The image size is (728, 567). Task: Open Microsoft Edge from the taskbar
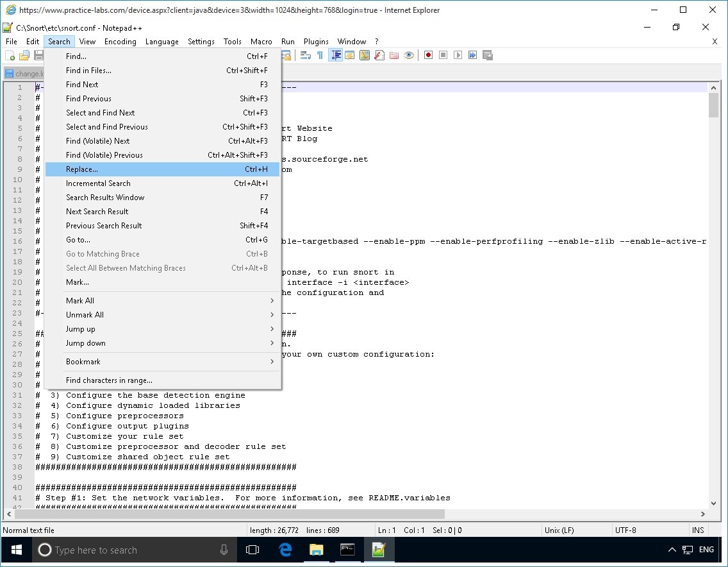285,550
